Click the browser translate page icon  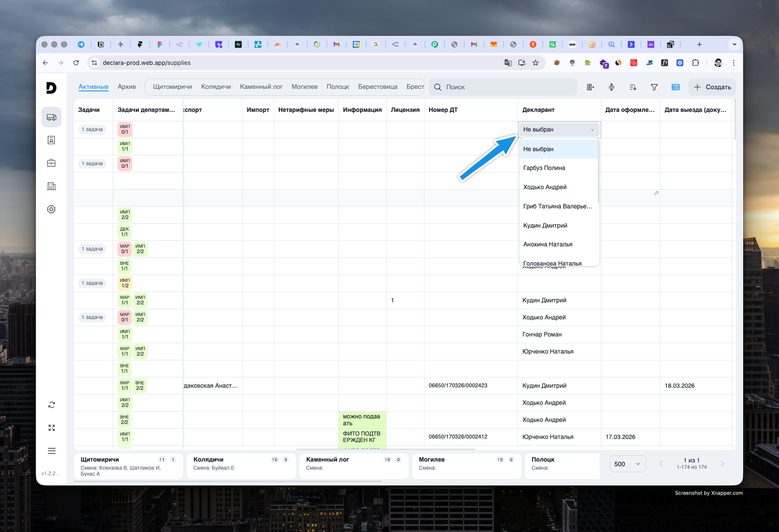coord(508,63)
